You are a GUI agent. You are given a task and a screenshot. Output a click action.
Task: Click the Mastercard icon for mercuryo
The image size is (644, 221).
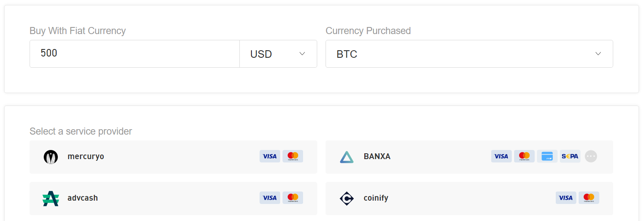pos(293,156)
